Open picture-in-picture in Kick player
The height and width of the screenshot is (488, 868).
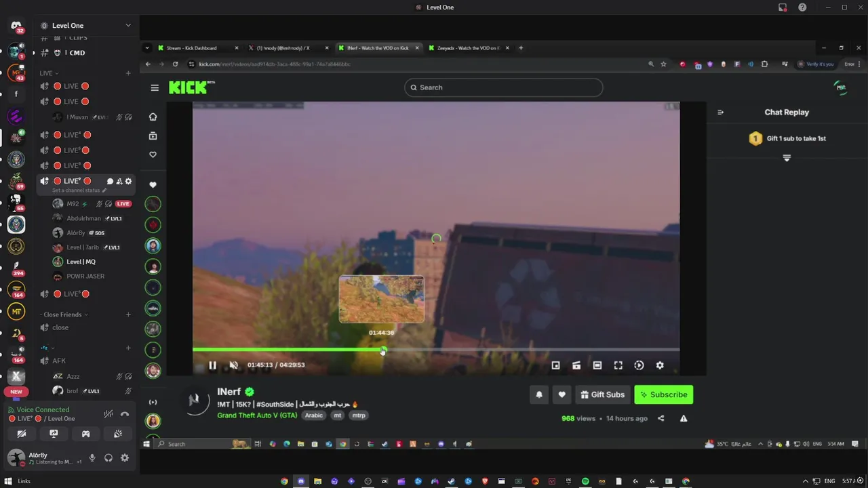[555, 365]
